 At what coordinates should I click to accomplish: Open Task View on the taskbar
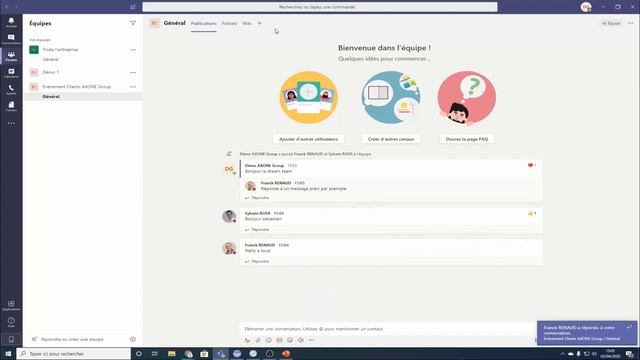pyautogui.click(x=155, y=354)
